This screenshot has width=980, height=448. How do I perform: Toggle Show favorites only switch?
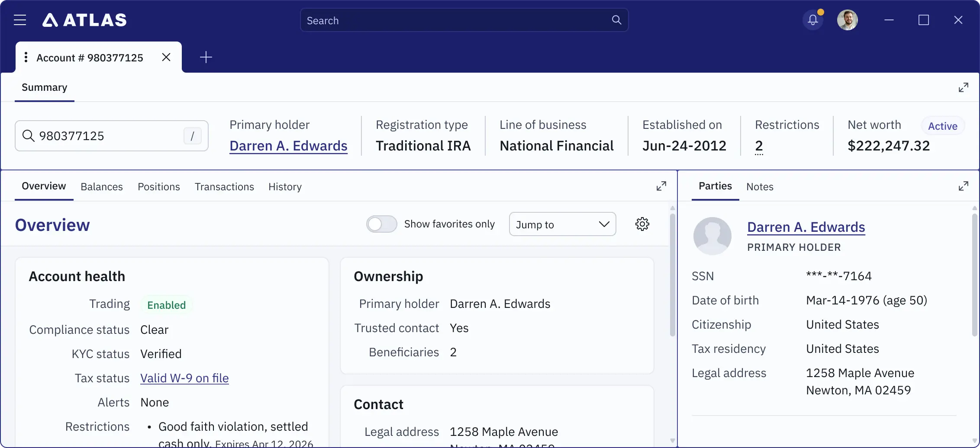coord(381,224)
